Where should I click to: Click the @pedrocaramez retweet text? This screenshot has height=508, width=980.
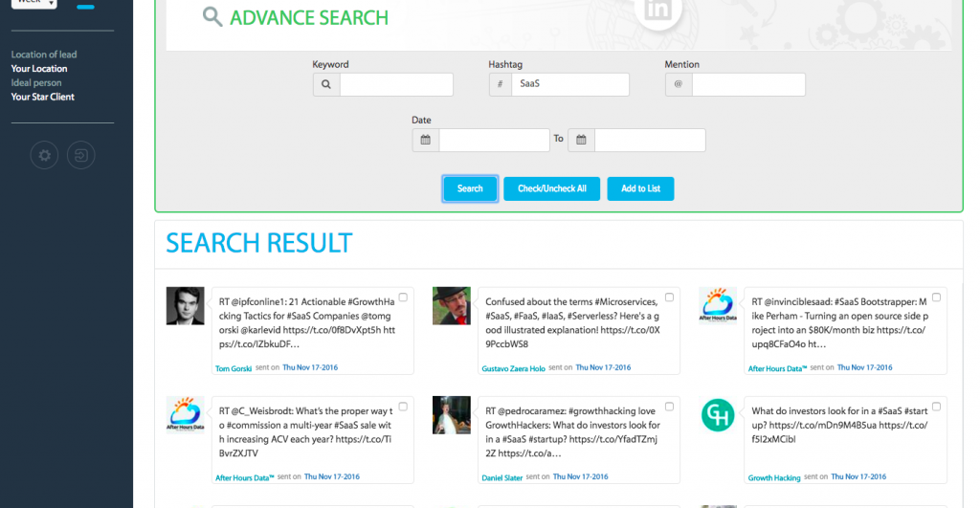point(572,431)
